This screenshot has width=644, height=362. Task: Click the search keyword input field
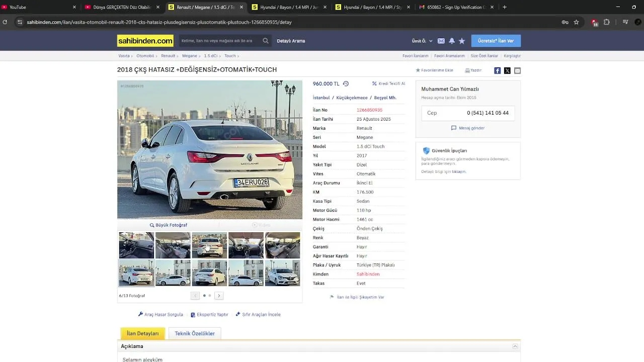point(220,41)
